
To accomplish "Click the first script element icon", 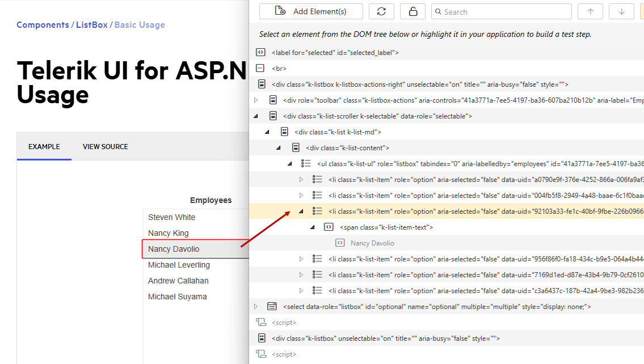I will 260,323.
